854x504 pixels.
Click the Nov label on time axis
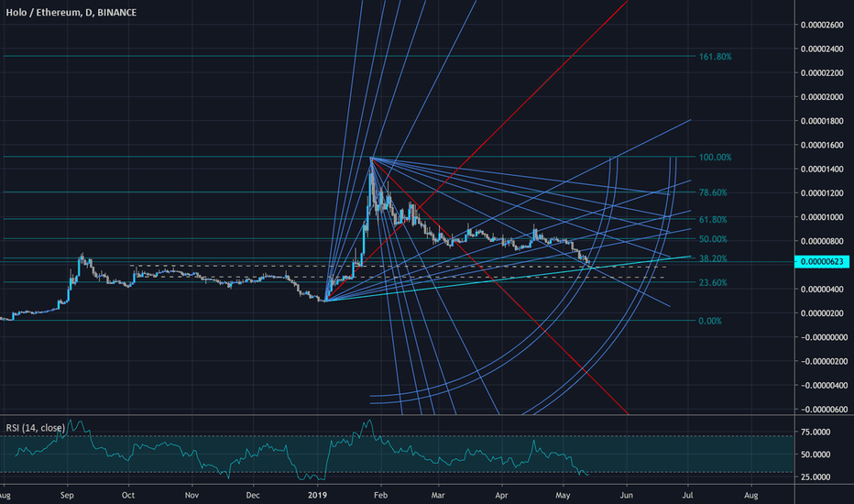[x=192, y=495]
